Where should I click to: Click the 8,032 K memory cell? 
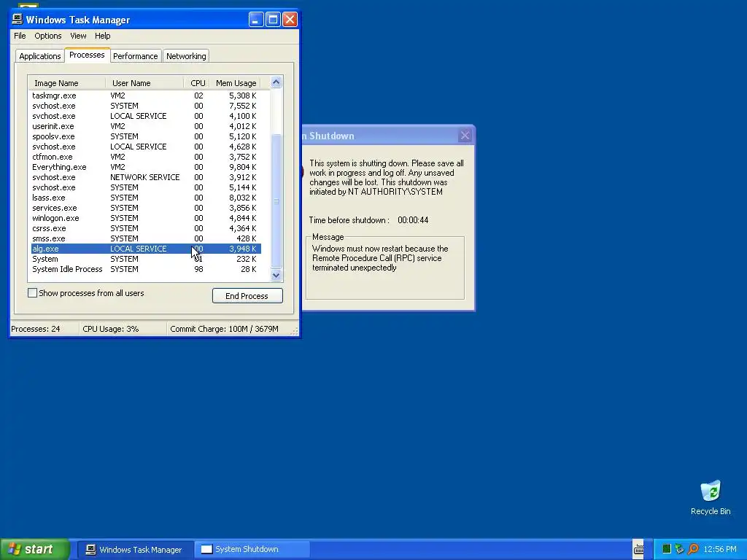(x=242, y=198)
